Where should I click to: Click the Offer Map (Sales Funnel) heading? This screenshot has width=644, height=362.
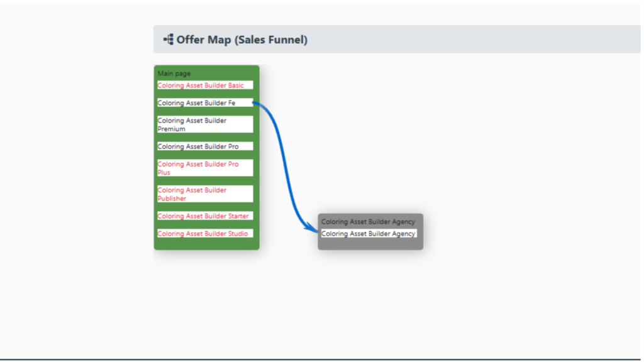(x=241, y=40)
